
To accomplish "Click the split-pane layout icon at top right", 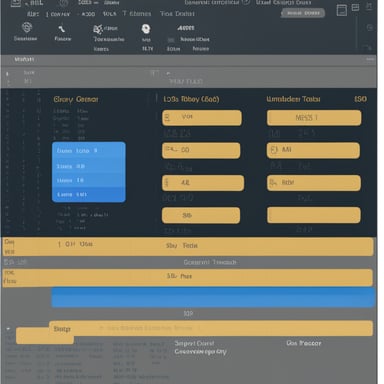I will pyautogui.click(x=356, y=7).
